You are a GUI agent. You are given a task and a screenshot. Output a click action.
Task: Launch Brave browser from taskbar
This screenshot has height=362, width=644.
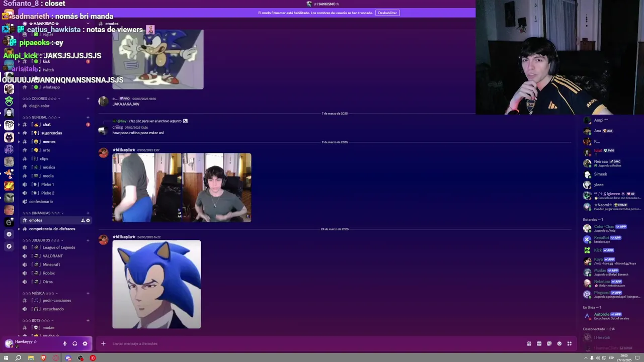pyautogui.click(x=43, y=358)
